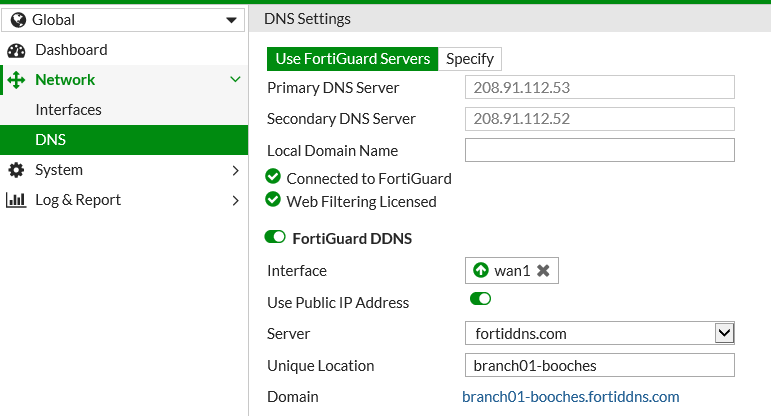
Task: Open the branch01-booches.fortiddns.com link
Action: point(570,397)
